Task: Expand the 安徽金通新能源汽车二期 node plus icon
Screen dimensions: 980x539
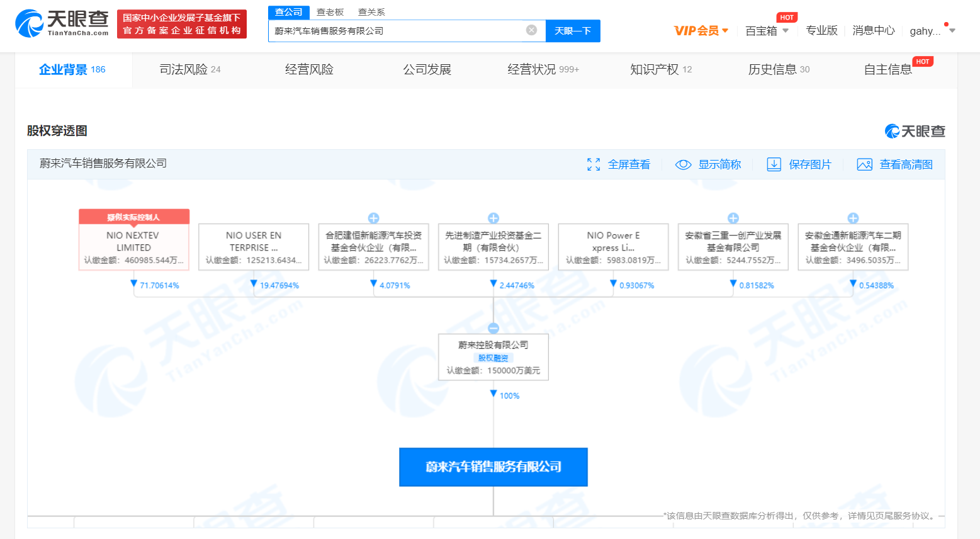Action: [x=853, y=218]
